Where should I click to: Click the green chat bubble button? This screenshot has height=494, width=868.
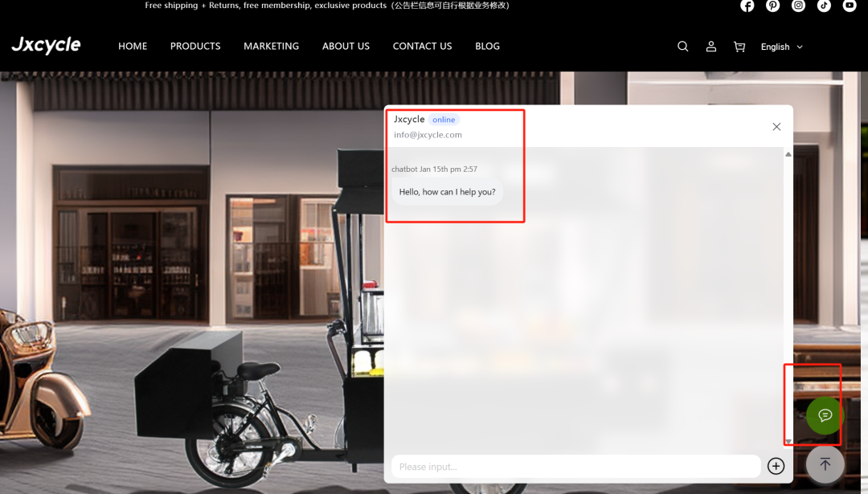coord(825,415)
